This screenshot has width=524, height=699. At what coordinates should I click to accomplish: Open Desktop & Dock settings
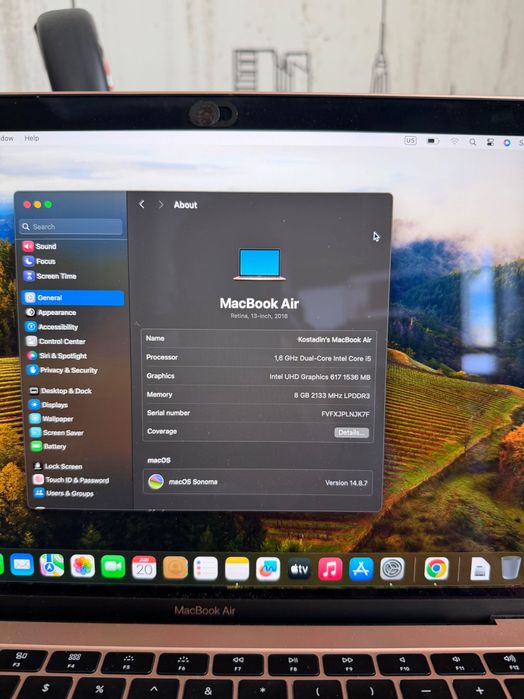(61, 391)
